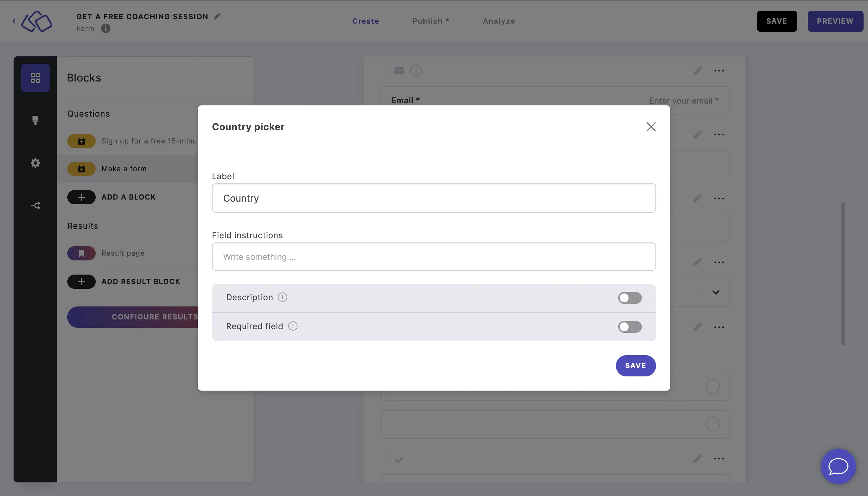The image size is (868, 496).
Task: Switch to the Analyze tab
Action: point(499,21)
